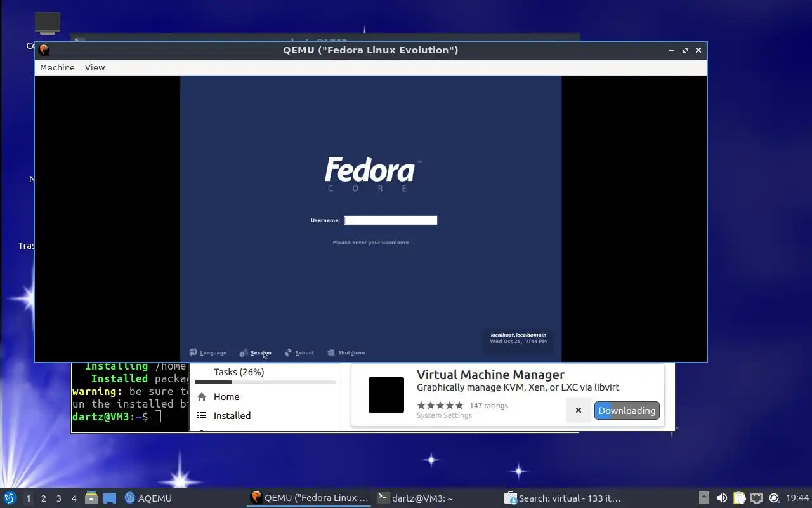Click the terminal prompt dartz@VM3
Screen dimensions: 812x508
click(x=110, y=417)
